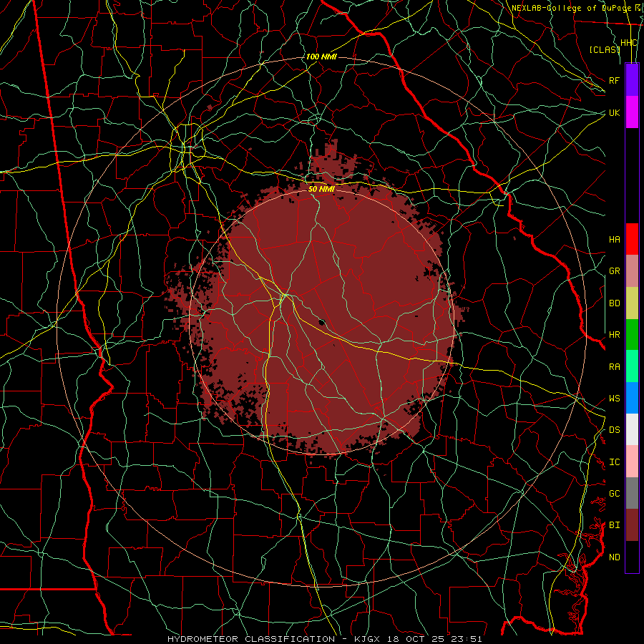Click the WS legend label
This screenshot has width=644, height=644.
pyautogui.click(x=615, y=399)
